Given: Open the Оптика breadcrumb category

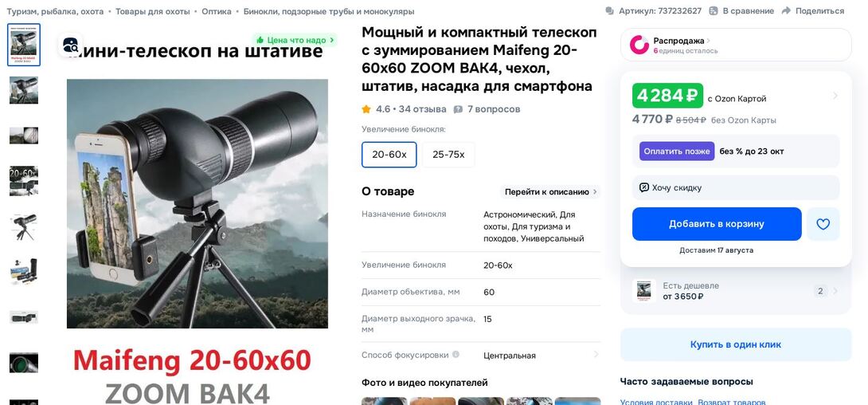Looking at the screenshot, I should pyautogui.click(x=217, y=11).
